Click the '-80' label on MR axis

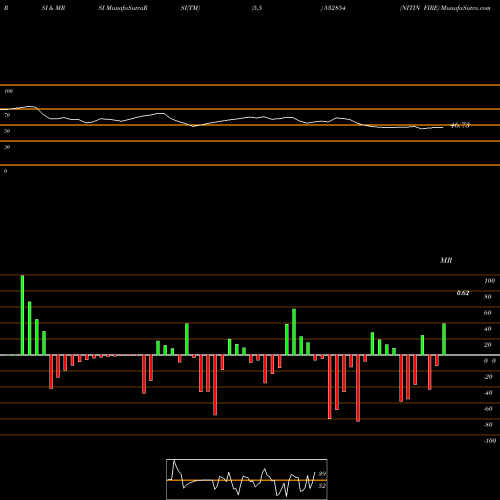tap(488, 425)
